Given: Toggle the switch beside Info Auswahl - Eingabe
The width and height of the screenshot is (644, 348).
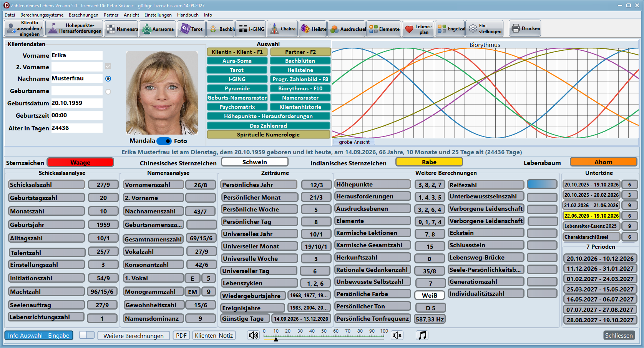Looking at the screenshot, I should pos(87,335).
